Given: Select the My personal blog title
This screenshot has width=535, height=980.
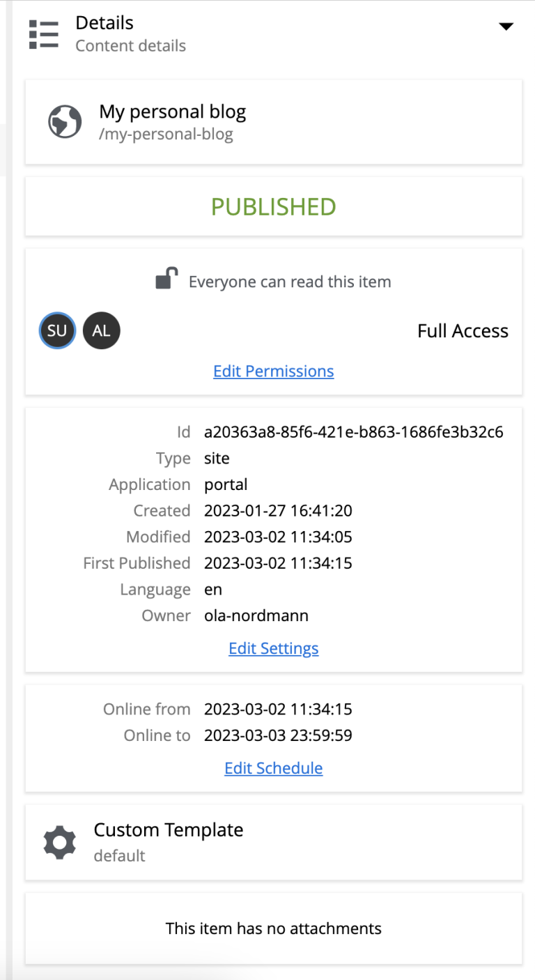Looking at the screenshot, I should (173, 112).
